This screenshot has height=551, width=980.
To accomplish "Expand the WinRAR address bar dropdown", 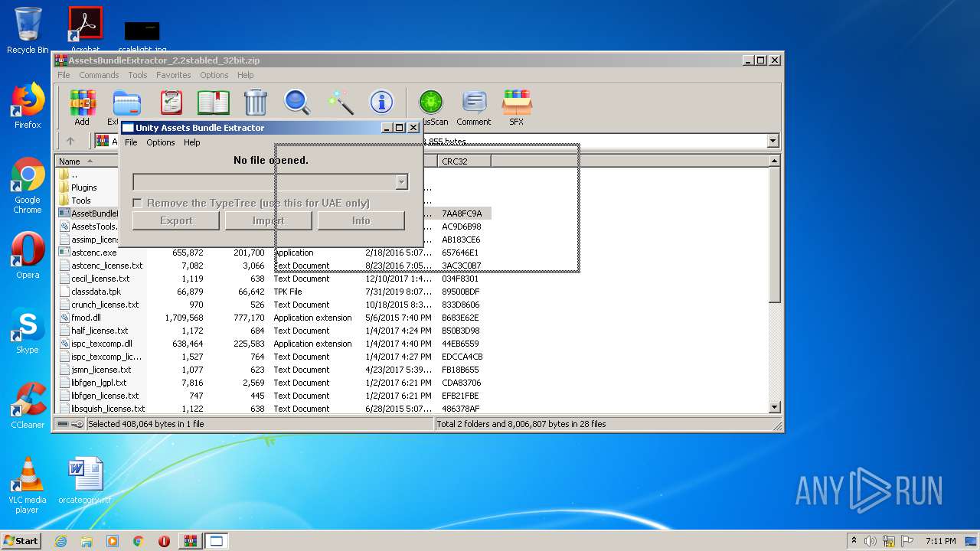I will (773, 141).
